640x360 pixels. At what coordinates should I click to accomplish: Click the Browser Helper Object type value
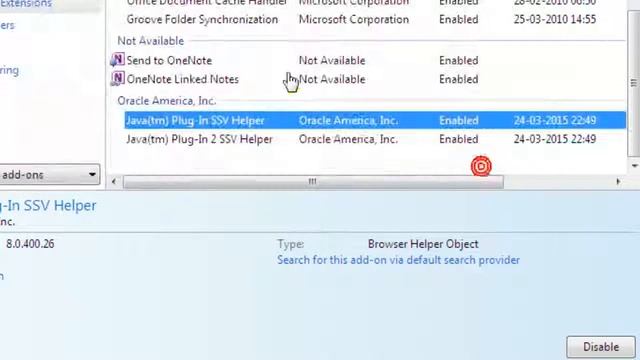click(x=423, y=244)
